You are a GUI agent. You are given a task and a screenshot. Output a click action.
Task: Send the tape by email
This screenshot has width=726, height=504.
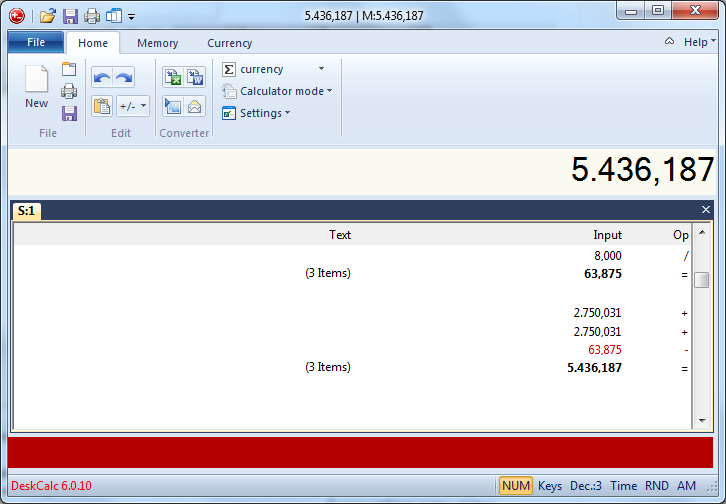coord(195,106)
